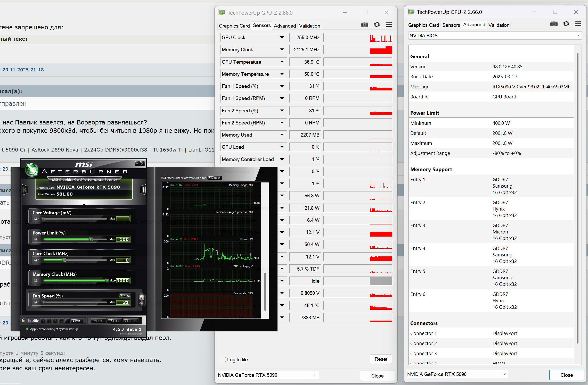
Task: Click the Afterburner profile lock icon
Action: pos(23,320)
